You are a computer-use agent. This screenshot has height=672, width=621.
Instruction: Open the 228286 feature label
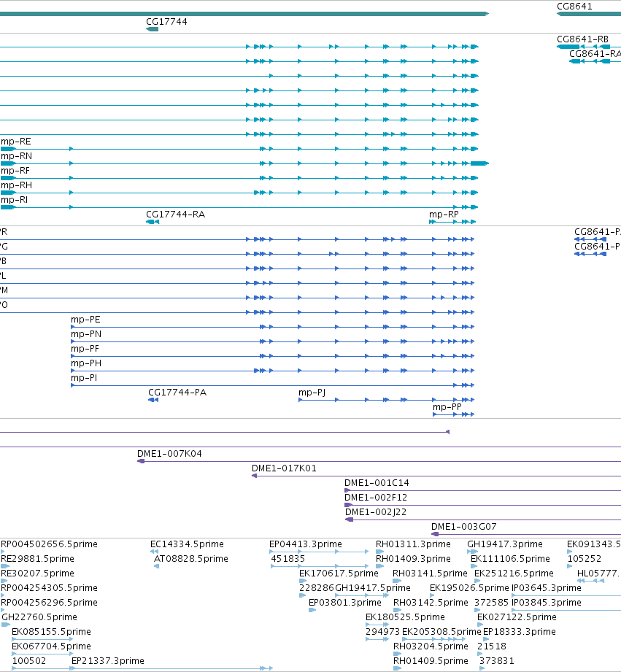(317, 588)
